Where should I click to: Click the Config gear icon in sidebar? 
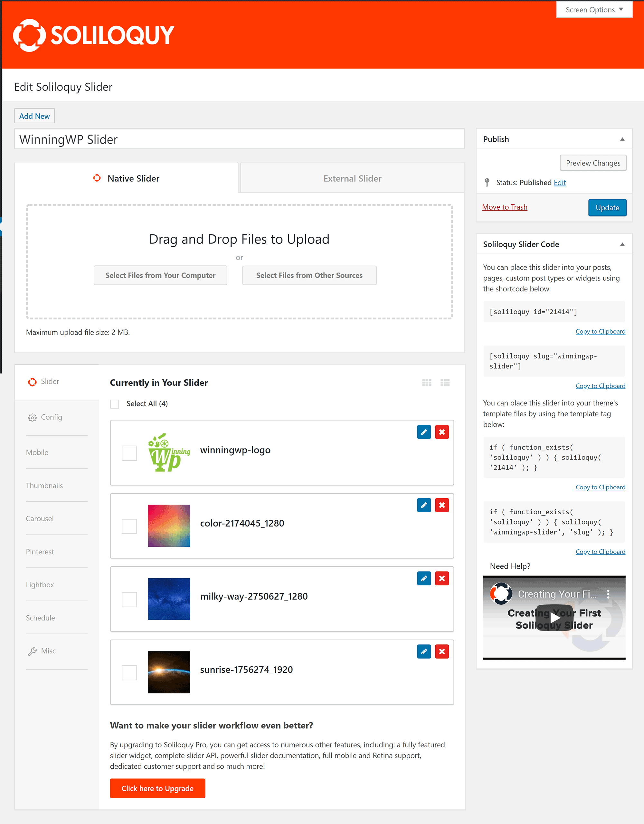pos(32,417)
